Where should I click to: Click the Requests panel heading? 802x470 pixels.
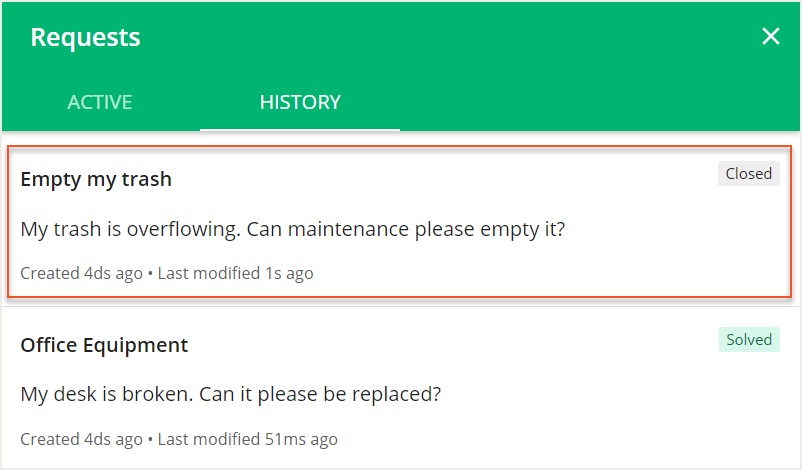pyautogui.click(x=86, y=38)
